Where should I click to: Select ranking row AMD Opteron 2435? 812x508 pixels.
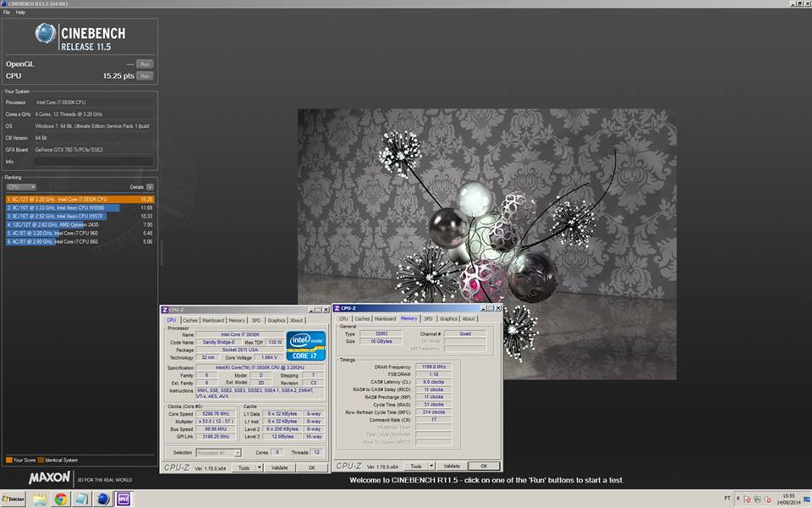(x=80, y=224)
